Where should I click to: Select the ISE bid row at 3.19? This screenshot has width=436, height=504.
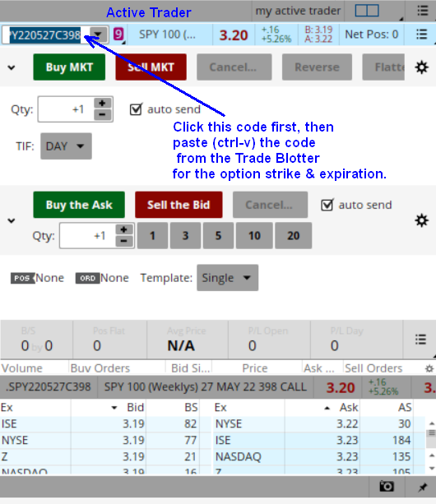pos(105,424)
